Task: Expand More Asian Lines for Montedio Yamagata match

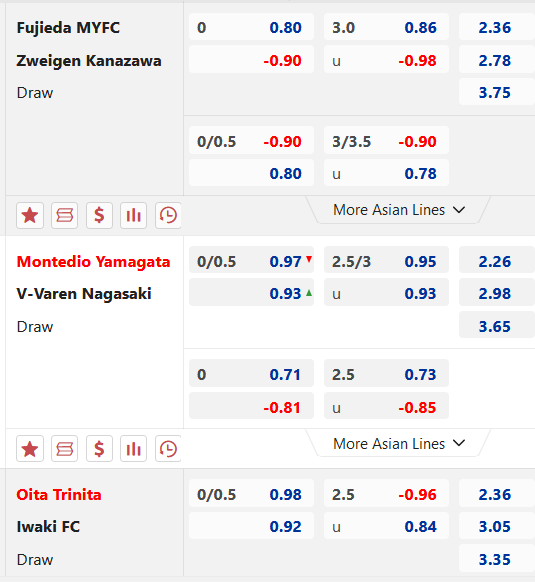Action: point(398,444)
